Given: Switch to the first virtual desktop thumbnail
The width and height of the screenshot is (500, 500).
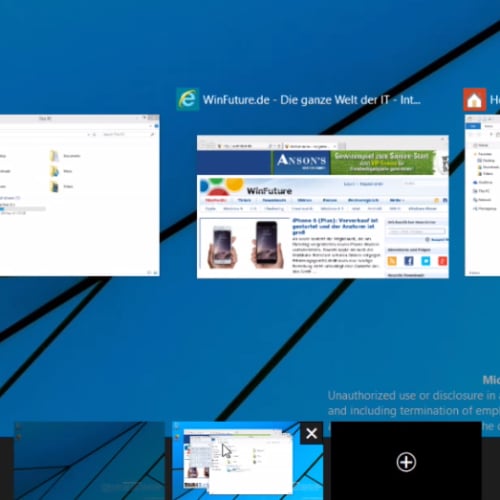Looking at the screenshot, I should pos(89,461).
